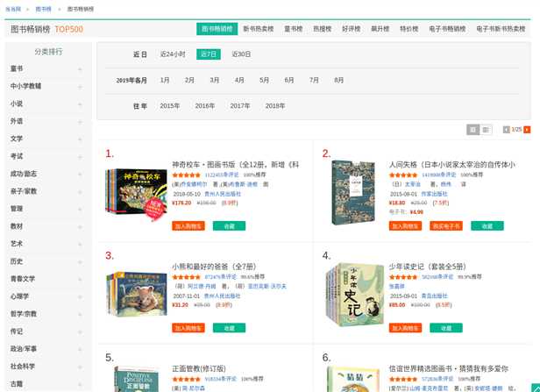
Task: Open 人间失格 title link
Action: [x=452, y=165]
